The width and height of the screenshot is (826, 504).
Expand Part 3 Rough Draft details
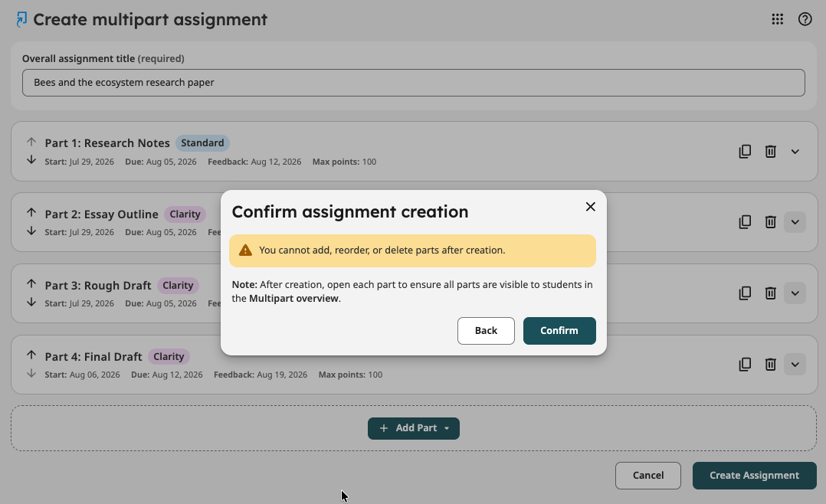795,293
